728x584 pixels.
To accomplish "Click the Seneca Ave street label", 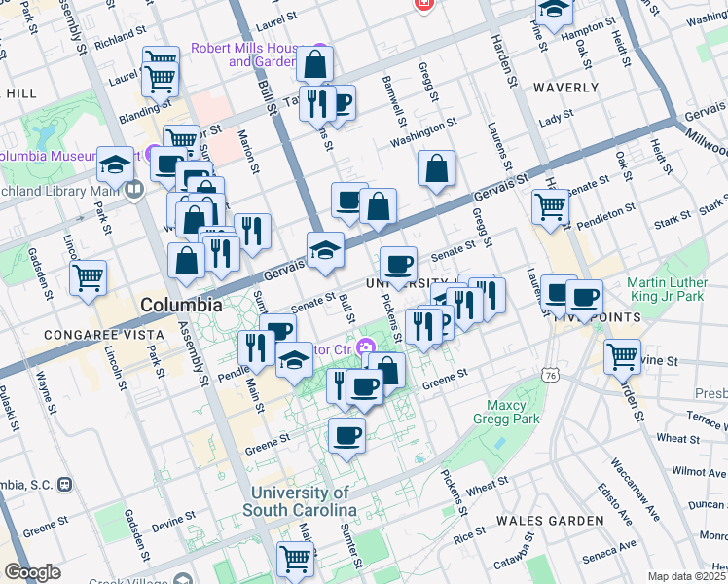I will pos(609,552).
